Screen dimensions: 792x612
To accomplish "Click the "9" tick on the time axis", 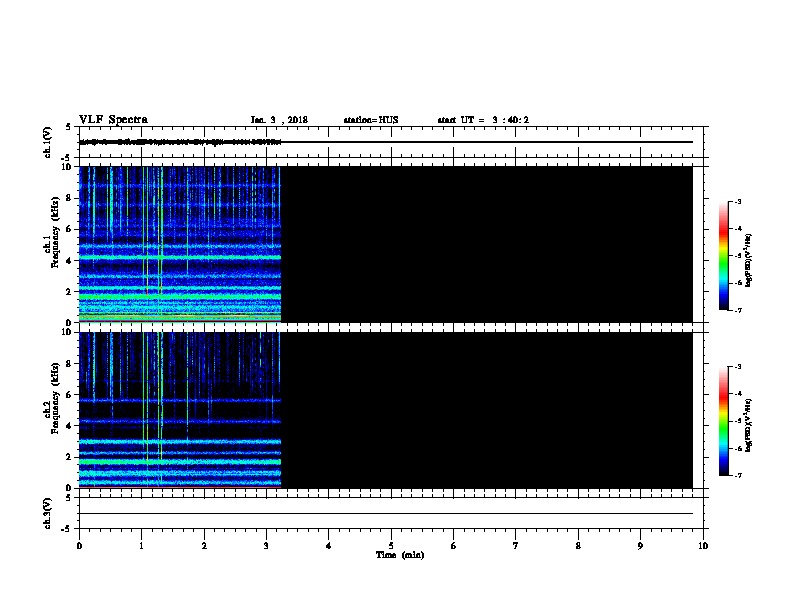I will point(640,546).
